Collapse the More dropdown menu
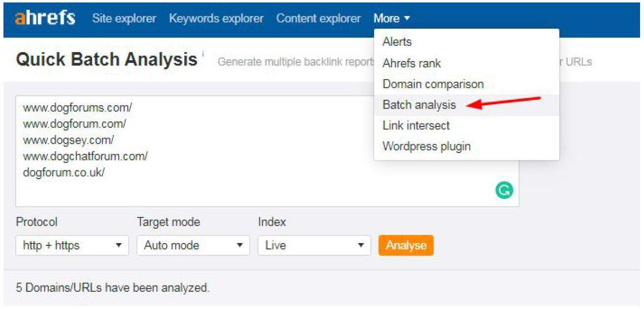 tap(392, 19)
